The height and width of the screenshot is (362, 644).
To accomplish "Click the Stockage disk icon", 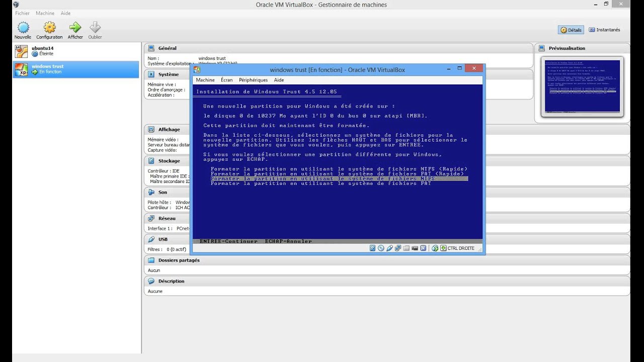I will point(151,161).
